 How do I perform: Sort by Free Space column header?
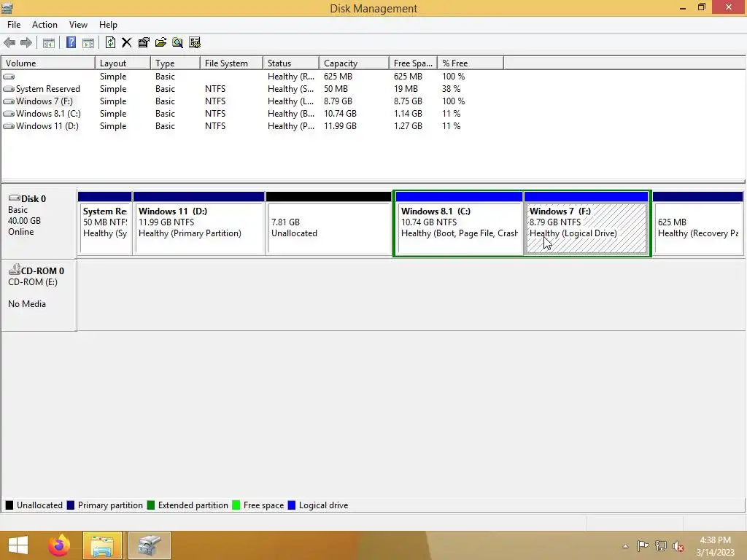413,63
